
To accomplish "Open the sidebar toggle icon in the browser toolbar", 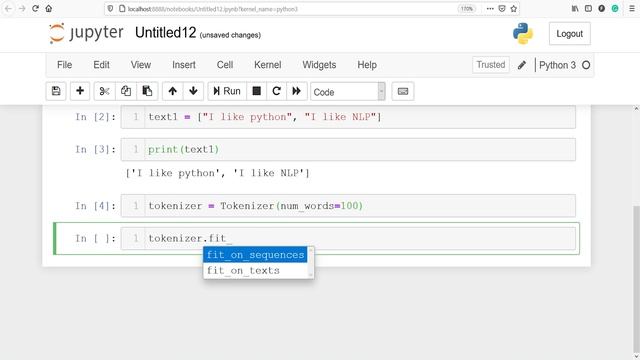I will [x=588, y=9].
